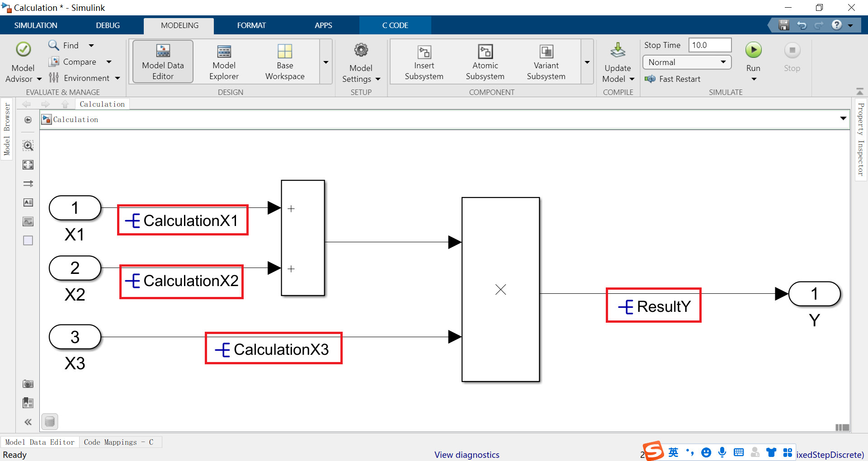868x461 pixels.
Task: Open Environment settings
Action: pos(80,78)
